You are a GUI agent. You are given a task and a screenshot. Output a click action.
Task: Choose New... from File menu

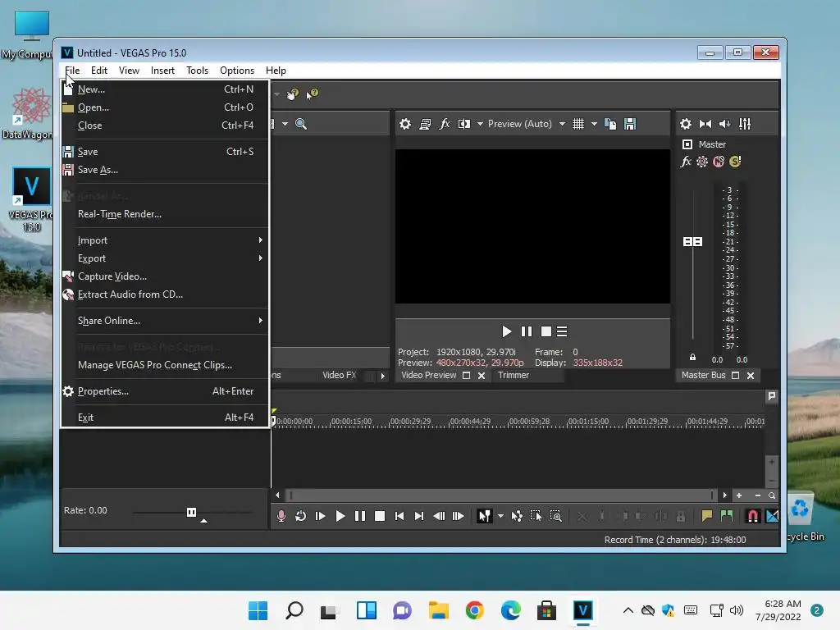(164, 89)
